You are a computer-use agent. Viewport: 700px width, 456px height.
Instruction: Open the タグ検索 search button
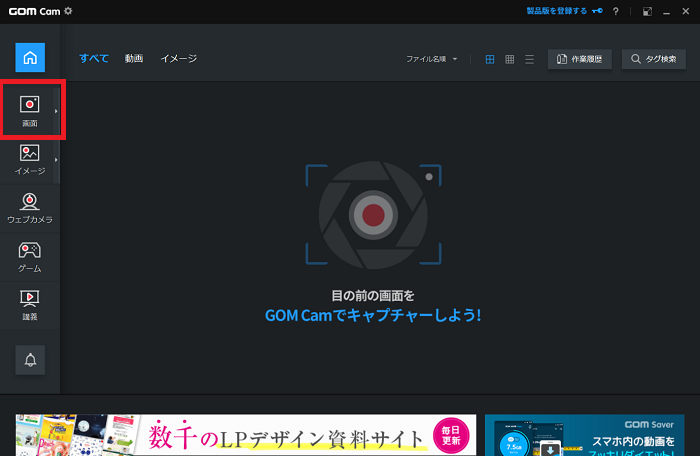[654, 59]
